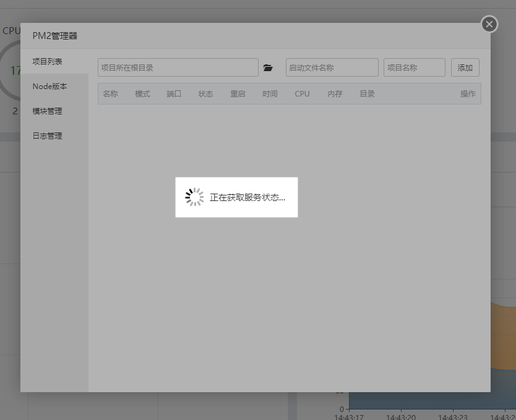Click the 重启 column header
Image resolution: width=516 pixels, height=420 pixels.
point(238,94)
